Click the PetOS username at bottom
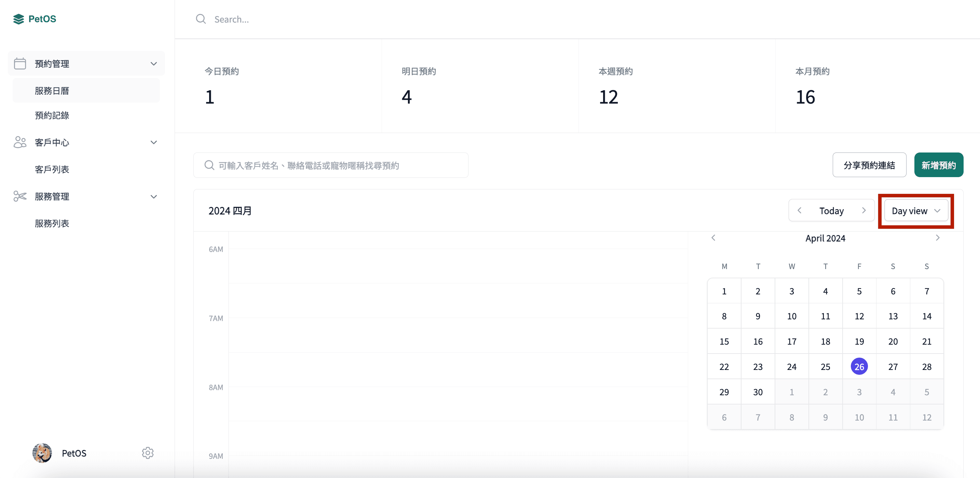Screen dimensions: 980x478 [x=74, y=453]
